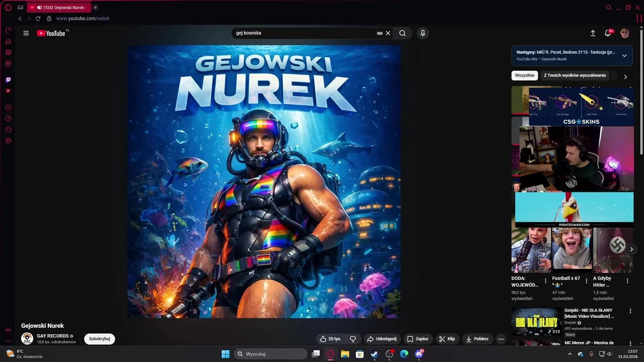Go forward with the browser forward arrow
Image resolution: width=644 pixels, height=362 pixels.
[x=29, y=19]
